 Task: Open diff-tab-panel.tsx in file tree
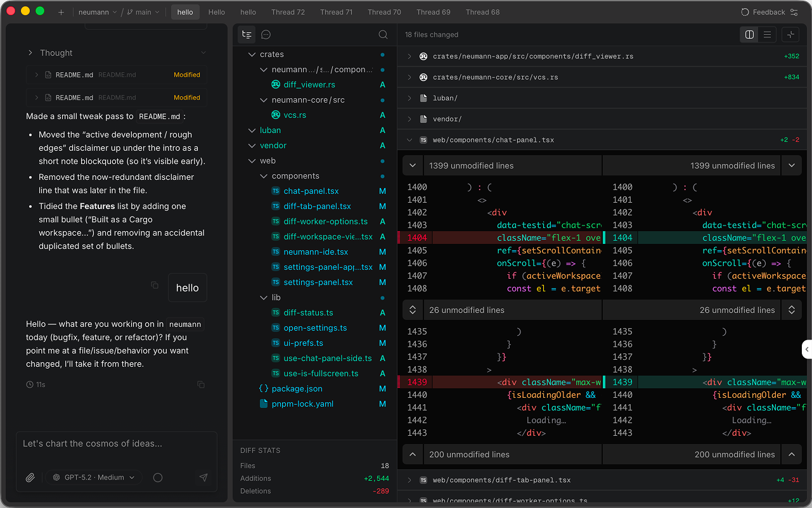click(x=317, y=206)
